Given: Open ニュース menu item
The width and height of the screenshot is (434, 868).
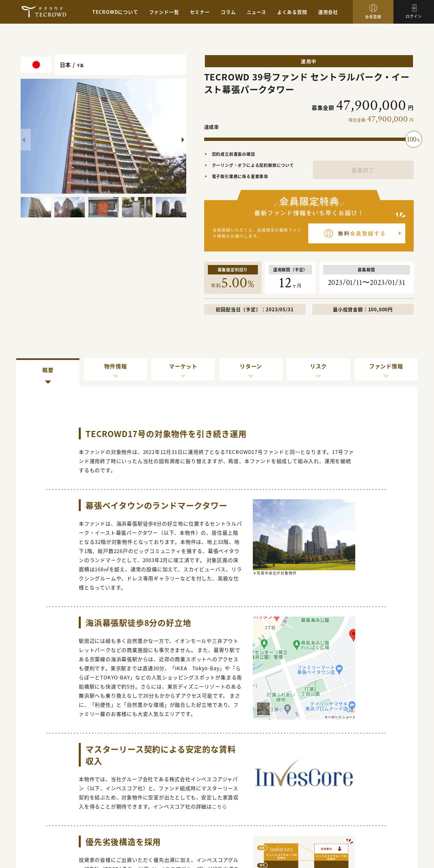Looking at the screenshot, I should [256, 12].
